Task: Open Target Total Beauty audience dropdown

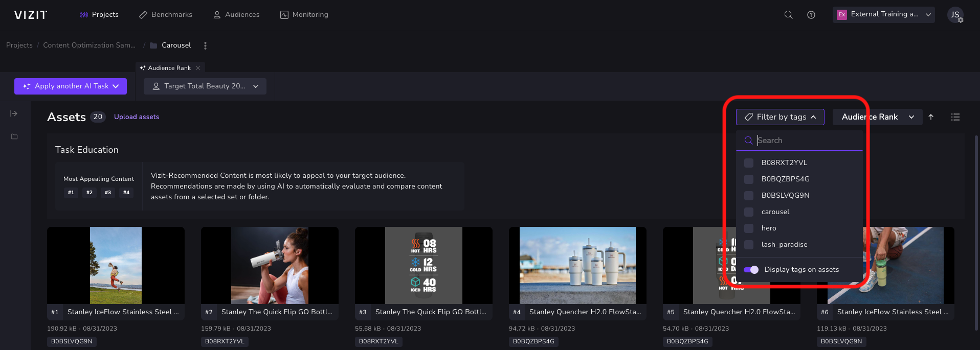Action: pyautogui.click(x=205, y=86)
